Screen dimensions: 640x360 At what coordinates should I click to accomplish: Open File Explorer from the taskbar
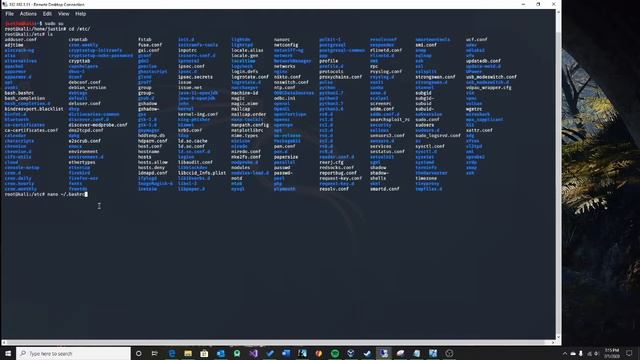coord(188,353)
